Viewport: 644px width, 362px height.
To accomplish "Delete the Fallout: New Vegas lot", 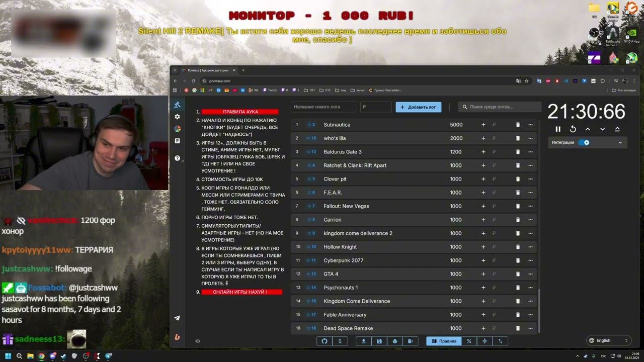I will click(x=518, y=206).
